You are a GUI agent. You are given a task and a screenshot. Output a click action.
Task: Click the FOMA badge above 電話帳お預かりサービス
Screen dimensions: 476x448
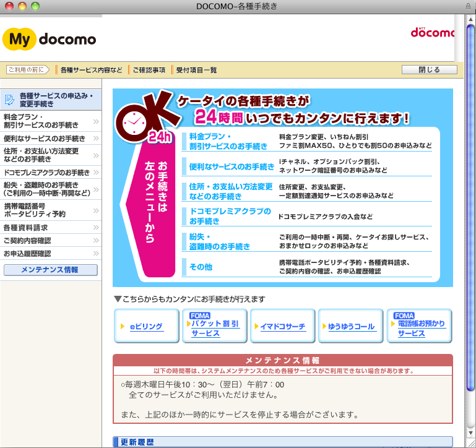[404, 316]
